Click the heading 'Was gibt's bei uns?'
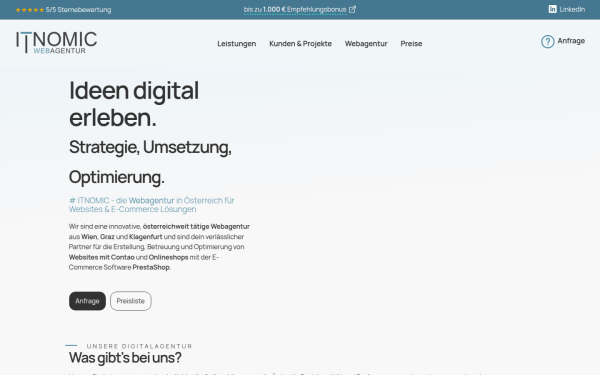The height and width of the screenshot is (375, 600). pyautogui.click(x=125, y=358)
